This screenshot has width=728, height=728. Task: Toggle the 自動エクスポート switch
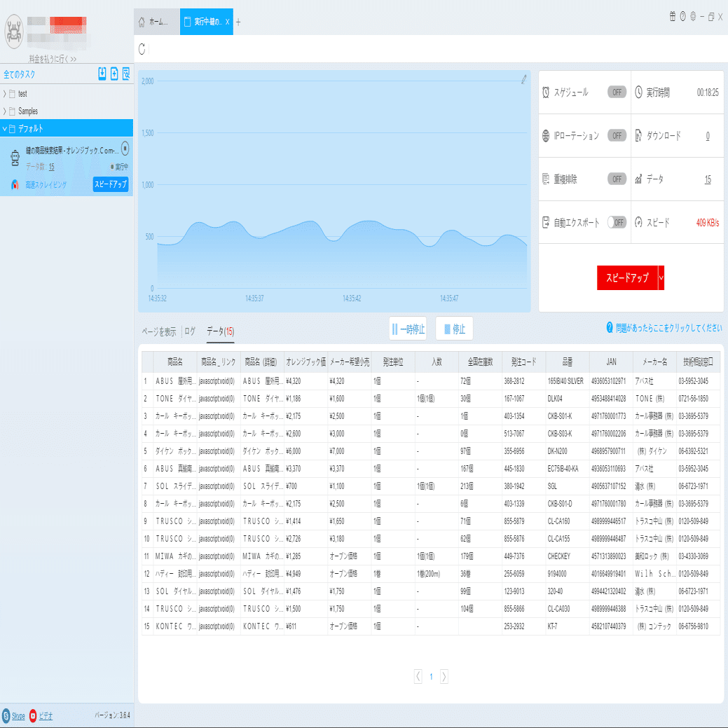[617, 222]
